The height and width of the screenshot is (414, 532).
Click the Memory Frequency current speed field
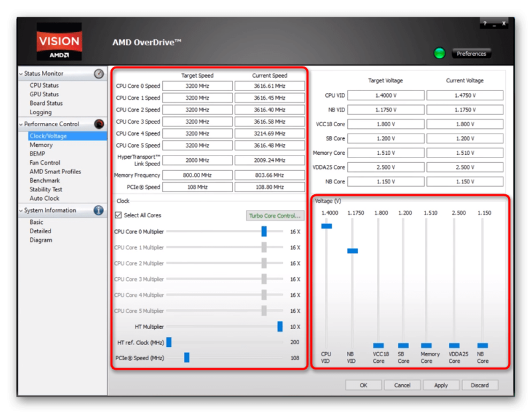[270, 175]
